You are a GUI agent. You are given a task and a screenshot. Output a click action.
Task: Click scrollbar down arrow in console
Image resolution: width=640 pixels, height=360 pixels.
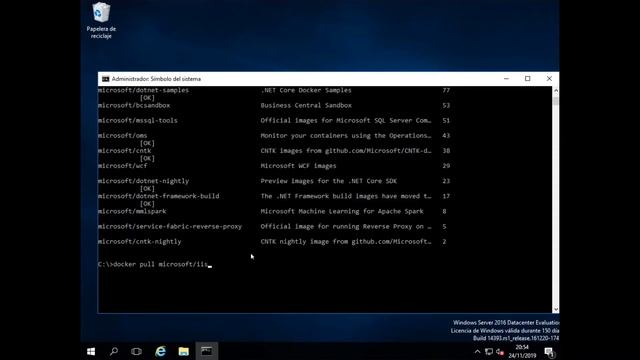(x=556, y=309)
